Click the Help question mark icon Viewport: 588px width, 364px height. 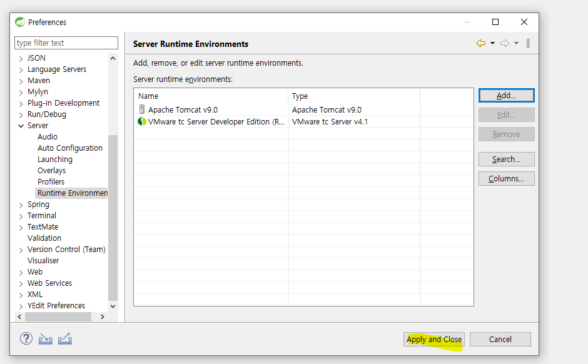tap(26, 338)
